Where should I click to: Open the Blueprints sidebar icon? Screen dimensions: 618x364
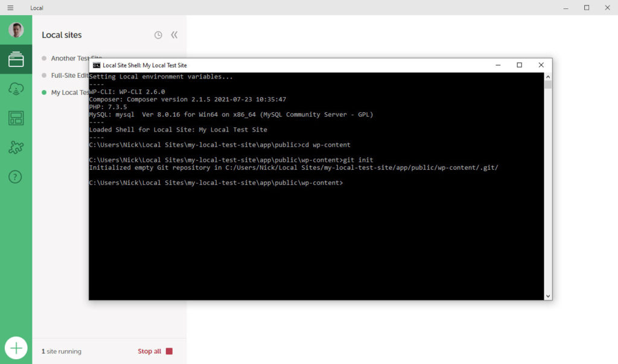click(16, 118)
